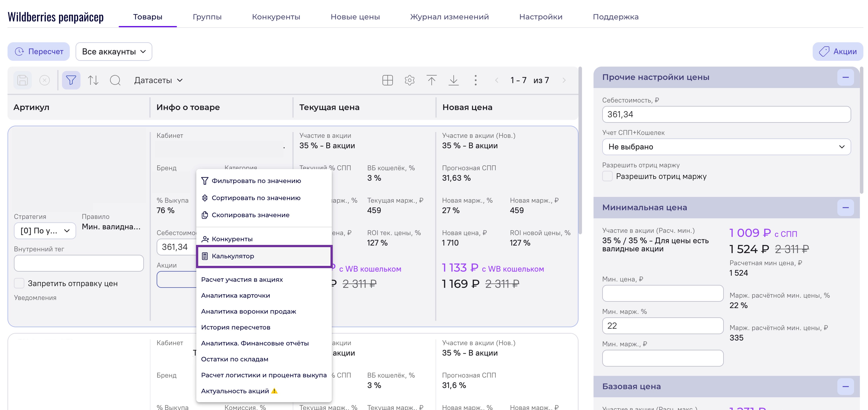
Task: Collapse the Минимальная цена section
Action: coord(845,208)
